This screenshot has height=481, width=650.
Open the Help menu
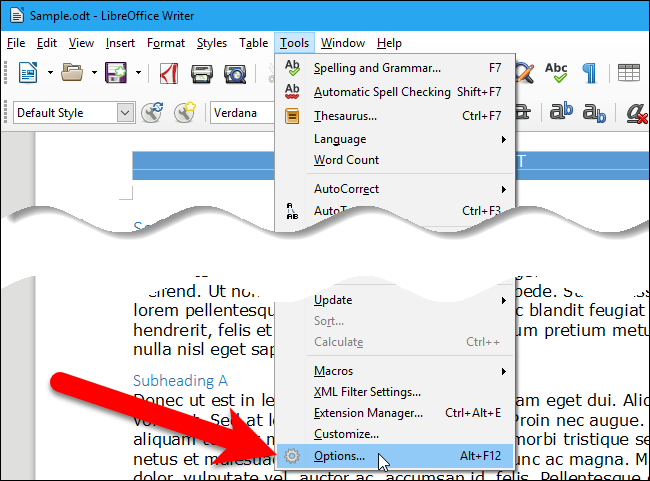click(389, 43)
